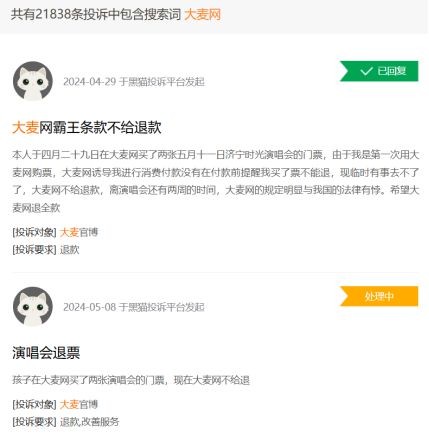Click highlighted 大麦 in the first title
Image resolution: width=429 pixels, height=435 pixels.
(x=25, y=128)
